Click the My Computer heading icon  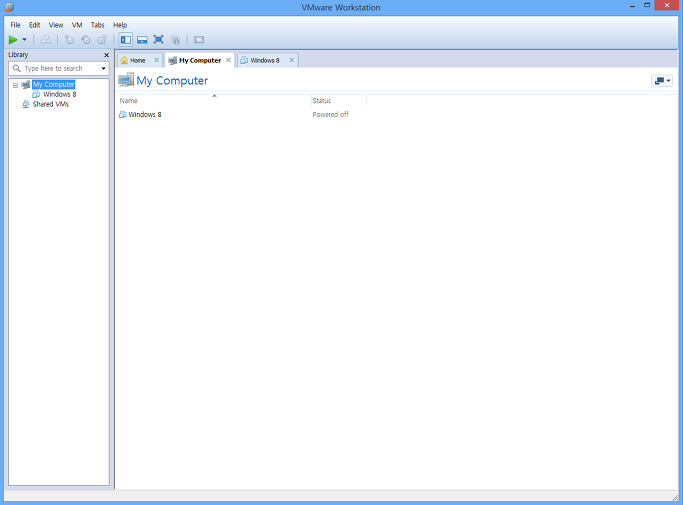[126, 80]
